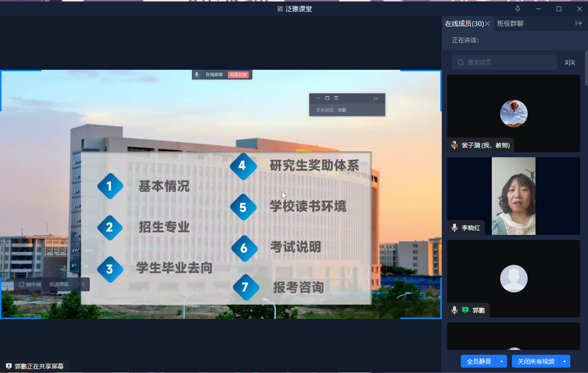Click the microphone icon next to 李晓红
The height and width of the screenshot is (373, 588).
[454, 228]
